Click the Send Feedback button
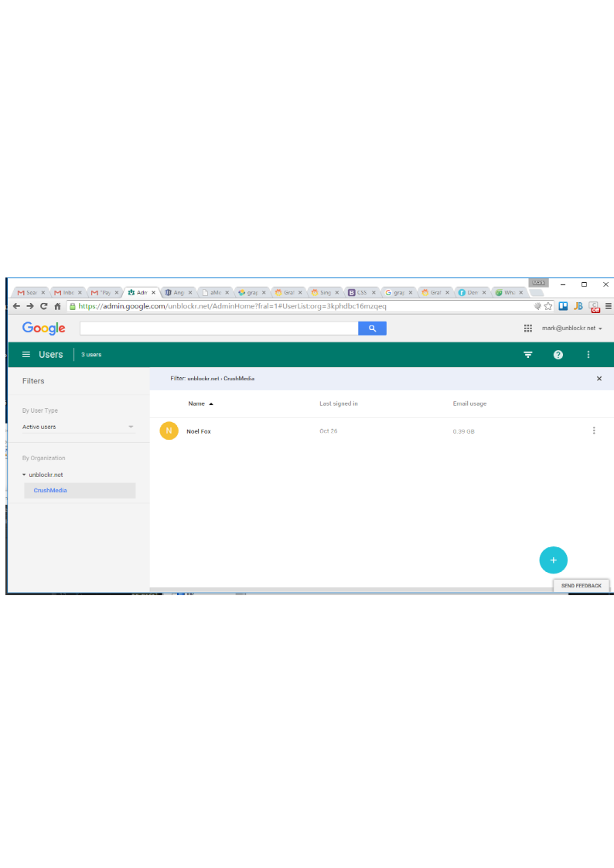 pyautogui.click(x=582, y=586)
